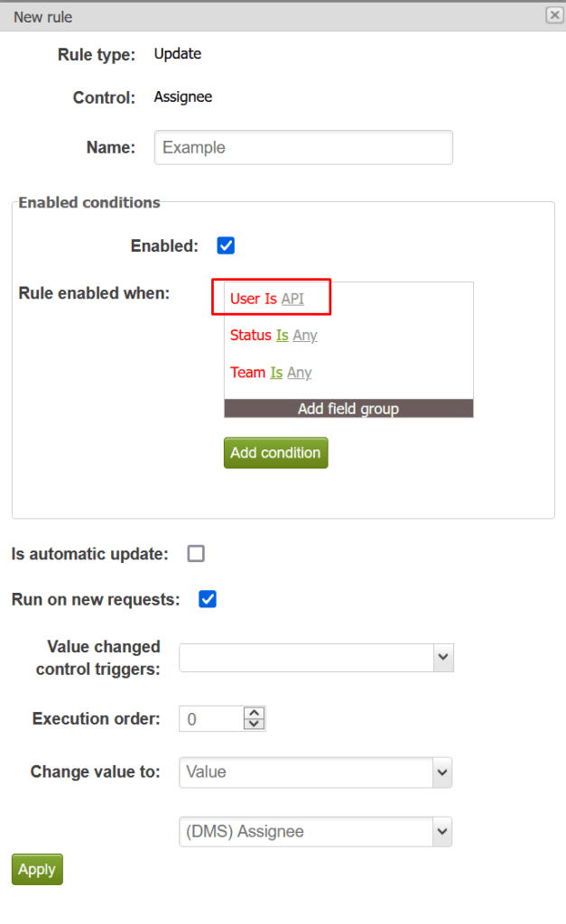Select the red "User" field label
Viewport: 566px width, 924px height.
244,298
